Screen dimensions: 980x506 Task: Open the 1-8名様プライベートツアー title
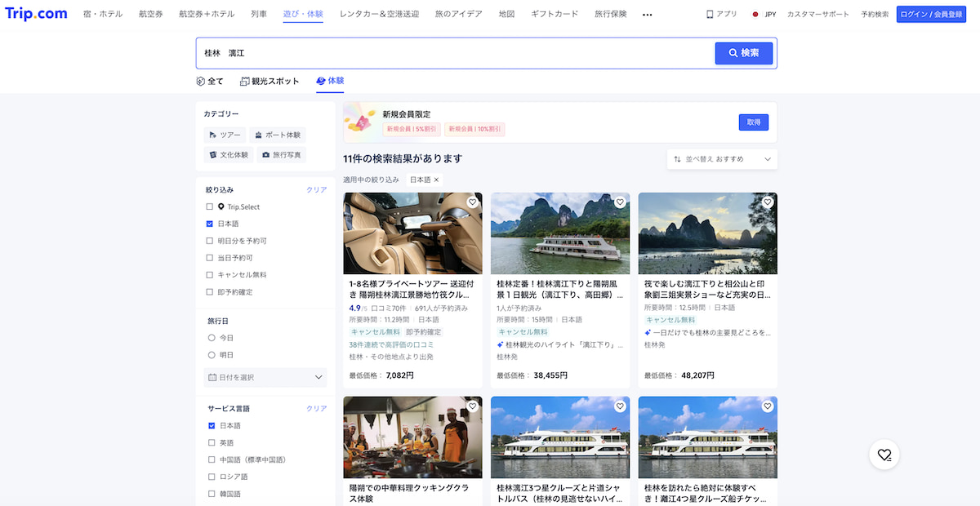click(410, 289)
